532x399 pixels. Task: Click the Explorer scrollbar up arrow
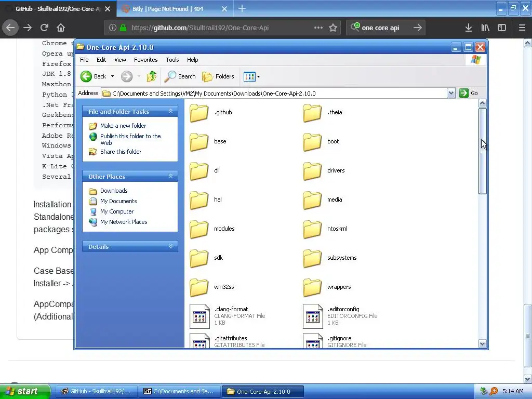click(x=482, y=103)
